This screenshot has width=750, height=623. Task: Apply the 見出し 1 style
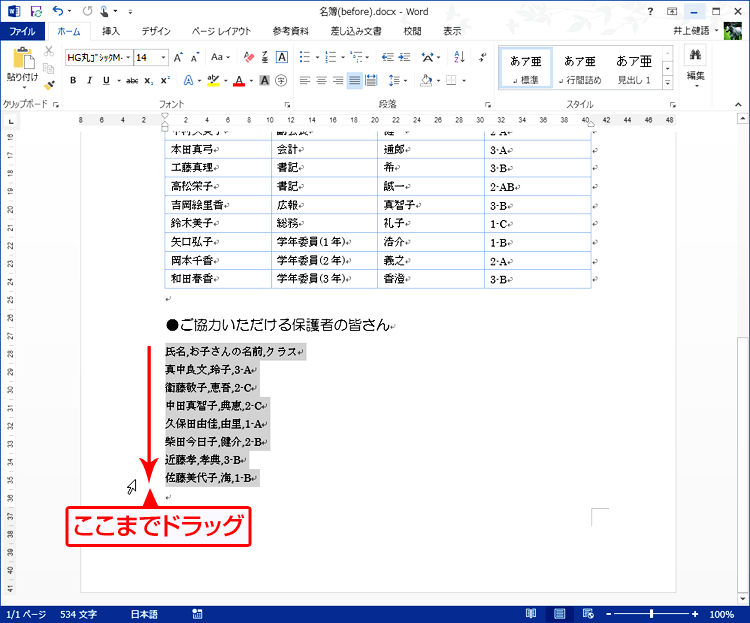click(x=634, y=68)
